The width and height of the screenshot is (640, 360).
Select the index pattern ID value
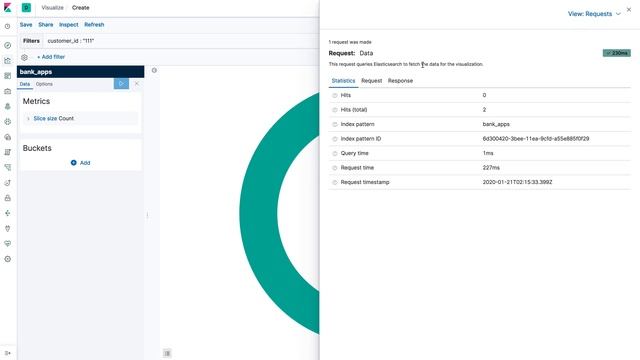click(536, 139)
